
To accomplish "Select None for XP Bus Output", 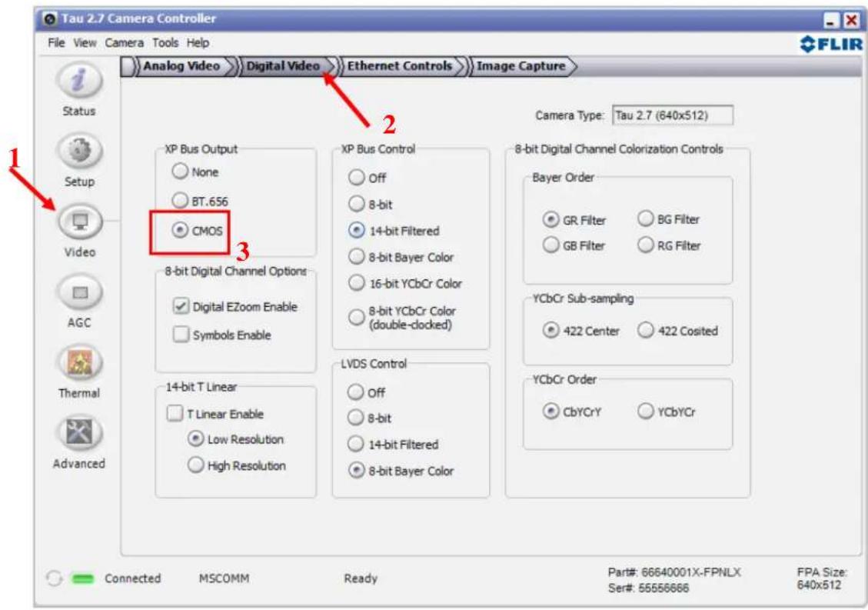I will [195, 172].
